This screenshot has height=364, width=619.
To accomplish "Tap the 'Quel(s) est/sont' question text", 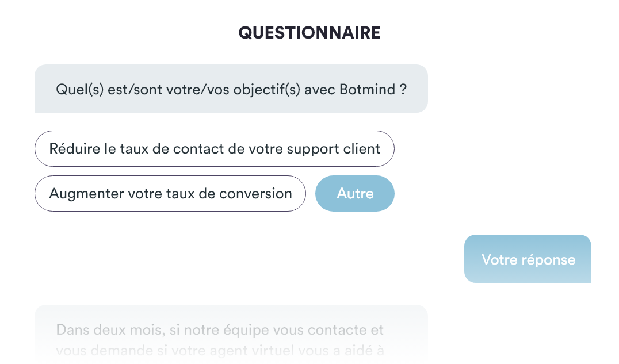I will [231, 90].
